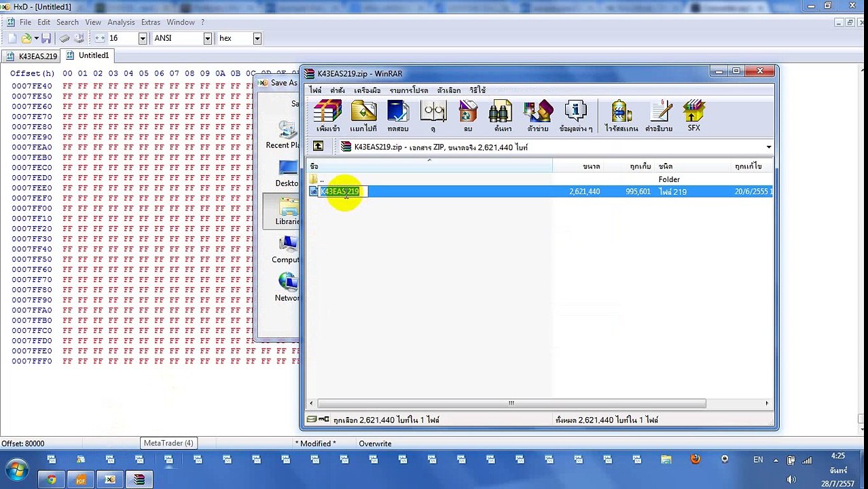
Task: Sort by ขนาด (Size) column header
Action: 578,166
